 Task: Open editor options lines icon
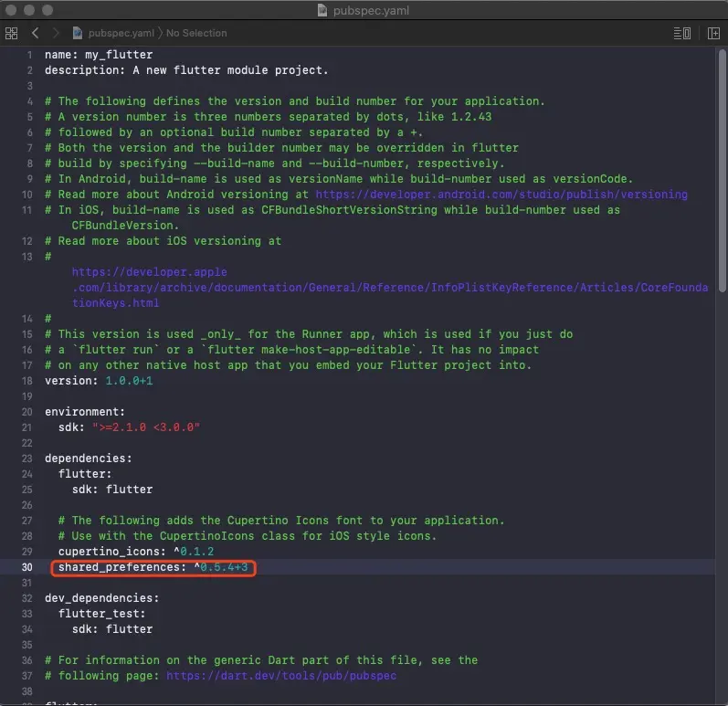click(x=682, y=33)
